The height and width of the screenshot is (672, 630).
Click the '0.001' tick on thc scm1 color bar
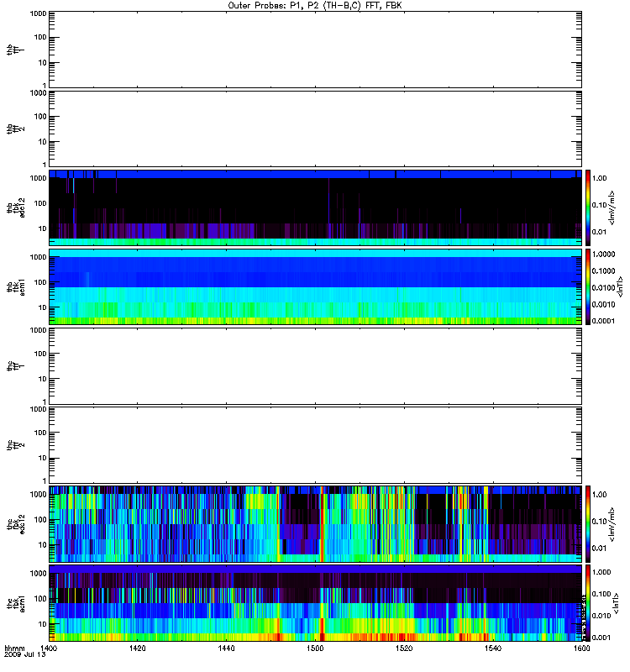pyautogui.click(x=601, y=638)
